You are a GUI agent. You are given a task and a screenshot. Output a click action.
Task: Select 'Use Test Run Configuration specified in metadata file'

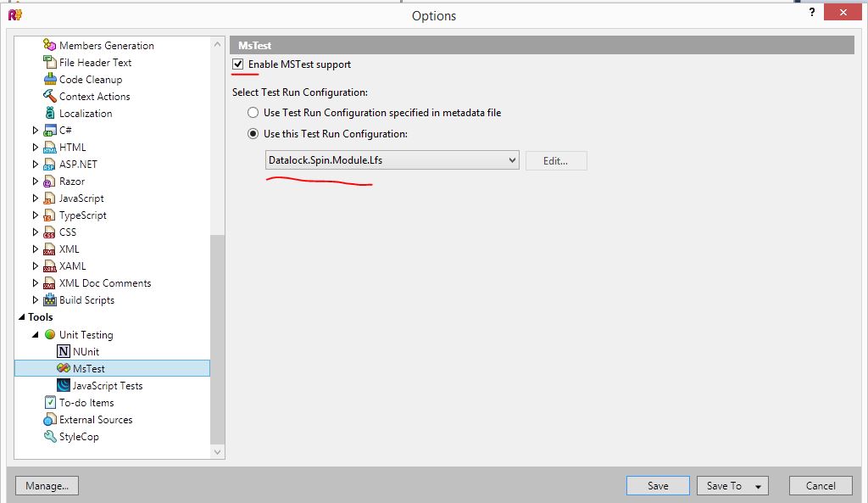tap(253, 113)
